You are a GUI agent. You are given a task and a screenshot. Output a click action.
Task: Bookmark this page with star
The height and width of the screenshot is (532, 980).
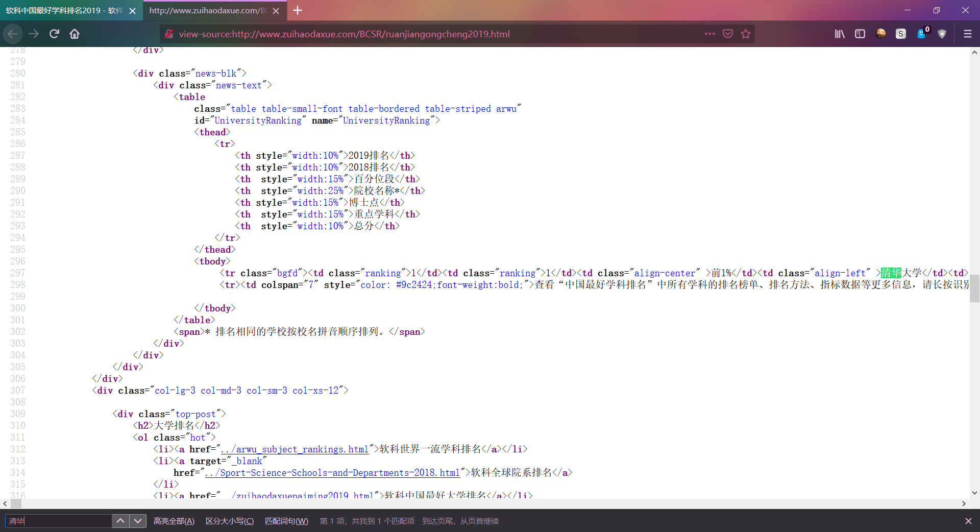click(x=746, y=34)
